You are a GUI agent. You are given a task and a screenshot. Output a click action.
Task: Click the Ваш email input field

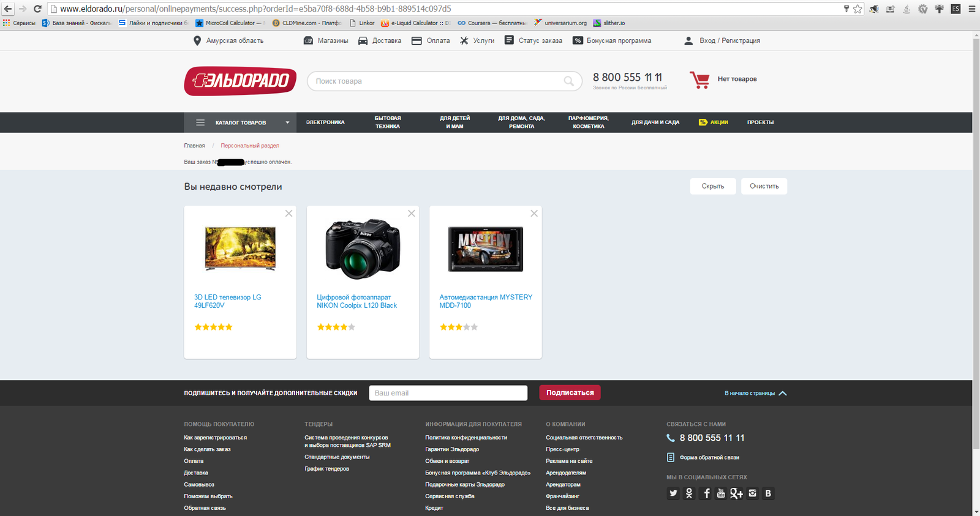(x=448, y=393)
